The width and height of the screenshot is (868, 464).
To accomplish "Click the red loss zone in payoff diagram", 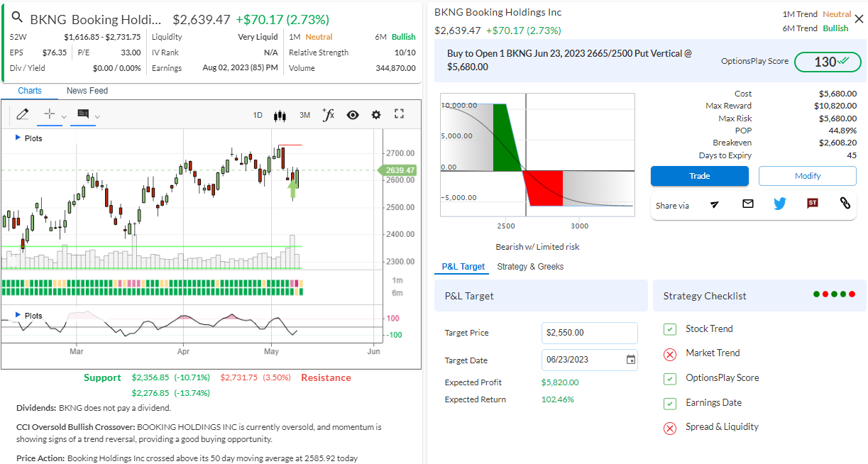I will (x=544, y=188).
